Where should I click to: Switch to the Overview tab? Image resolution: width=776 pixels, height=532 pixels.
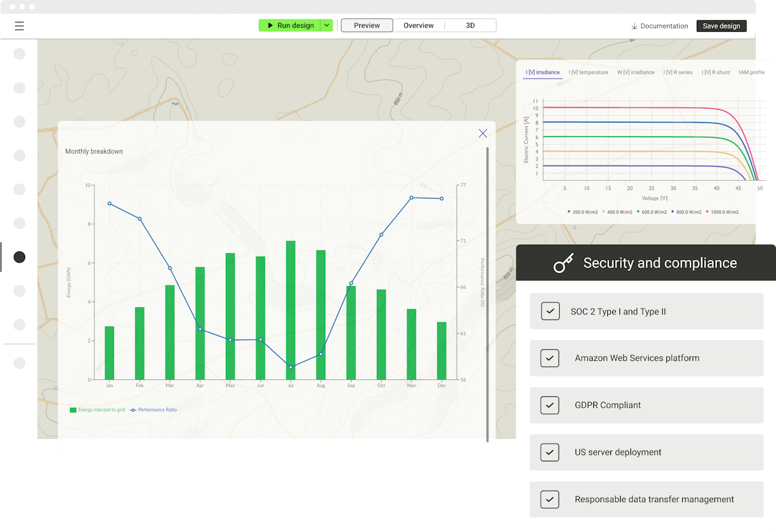(x=418, y=26)
